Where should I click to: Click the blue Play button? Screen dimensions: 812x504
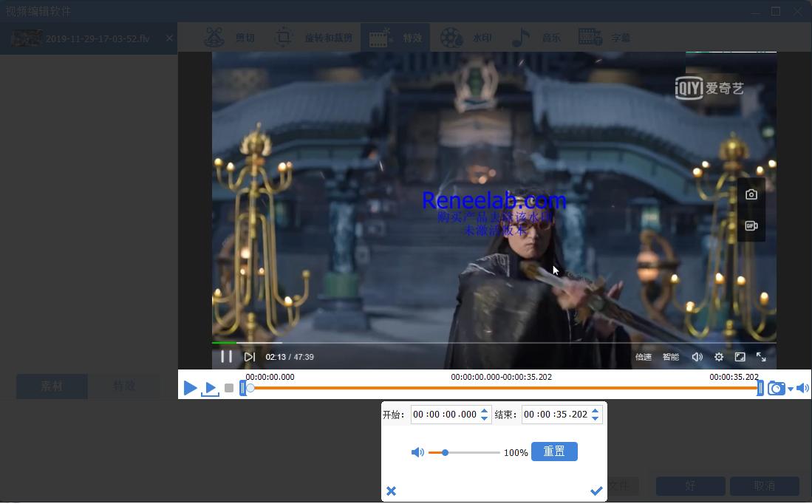point(190,387)
